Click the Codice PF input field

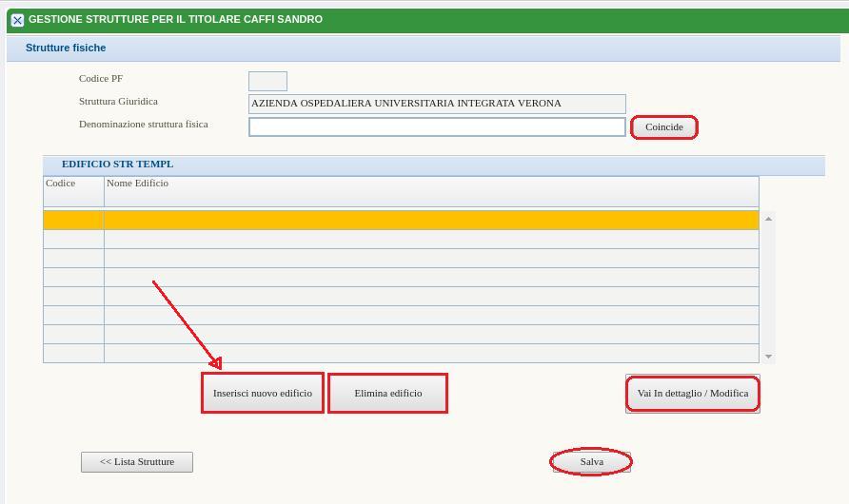[267, 82]
